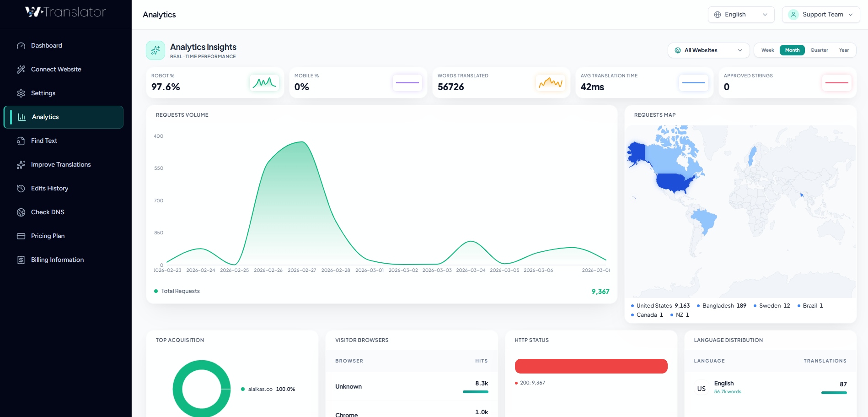Open the Check DNS tool
Screen dimensions: 868x417
tap(47, 212)
